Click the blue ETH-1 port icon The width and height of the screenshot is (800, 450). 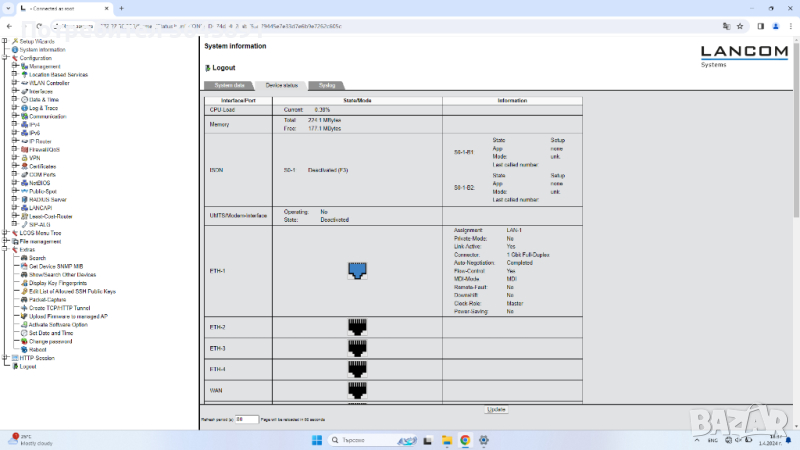pos(357,271)
